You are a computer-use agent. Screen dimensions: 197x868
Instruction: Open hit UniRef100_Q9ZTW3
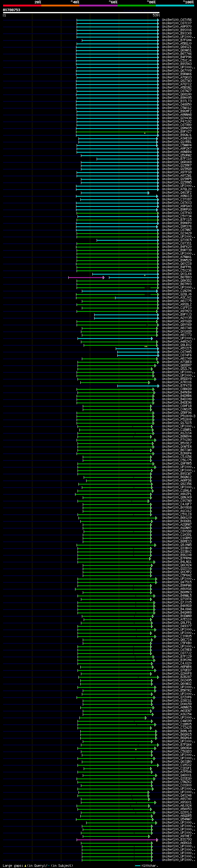[x=176, y=81]
